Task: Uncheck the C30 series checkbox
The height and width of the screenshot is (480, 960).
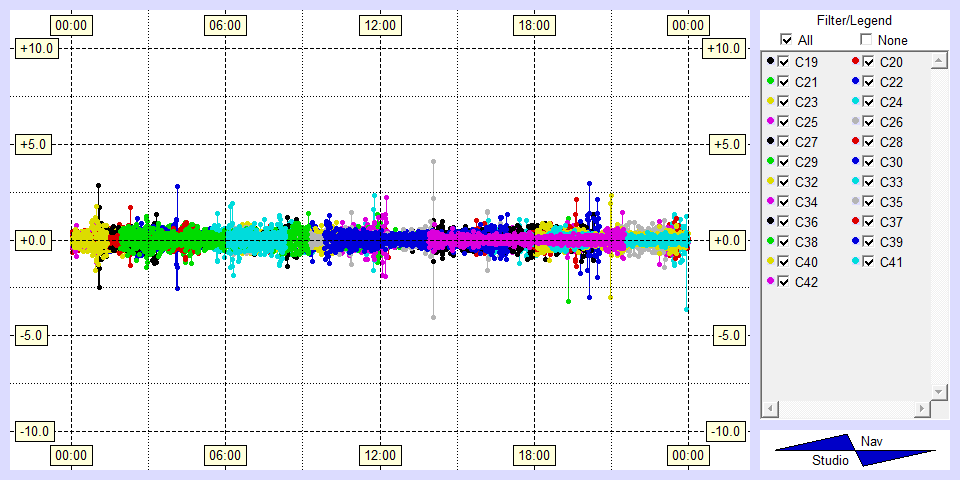Action: coord(869,162)
